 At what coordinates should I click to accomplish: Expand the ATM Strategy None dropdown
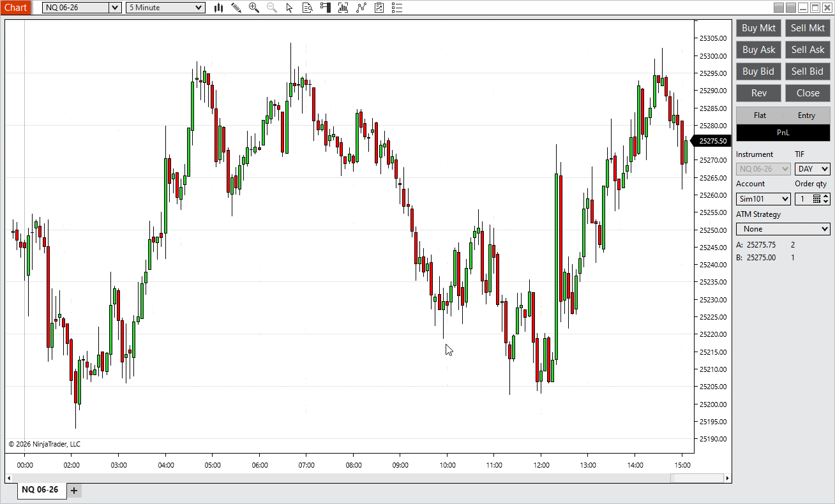(x=824, y=229)
